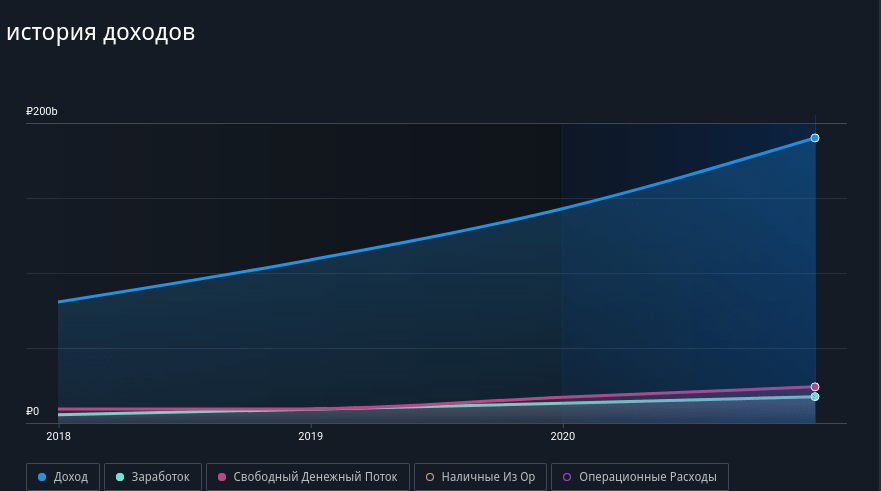Image resolution: width=881 pixels, height=491 pixels.
Task: Click the ₽0 y-axis label
Action: coord(33,411)
